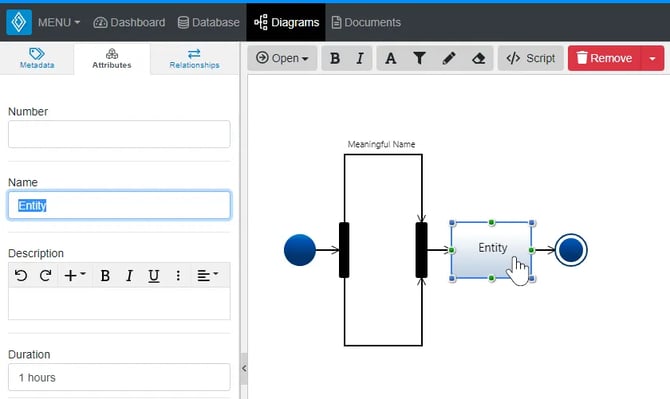Click the bottom-left blue resize handle of Entity
Screen dimensions: 670x399
point(453,279)
